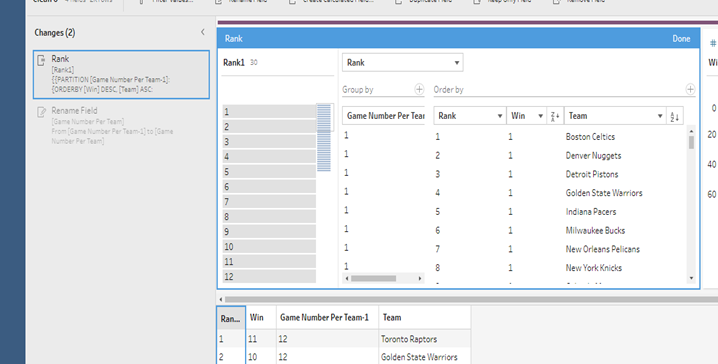Select Rank1 value bar 5

coord(269,172)
